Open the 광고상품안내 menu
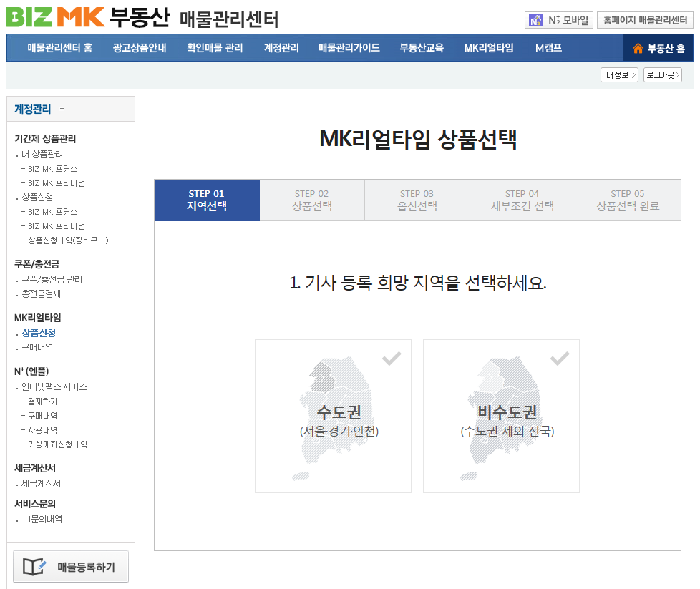Image resolution: width=700 pixels, height=589 pixels. (140, 48)
